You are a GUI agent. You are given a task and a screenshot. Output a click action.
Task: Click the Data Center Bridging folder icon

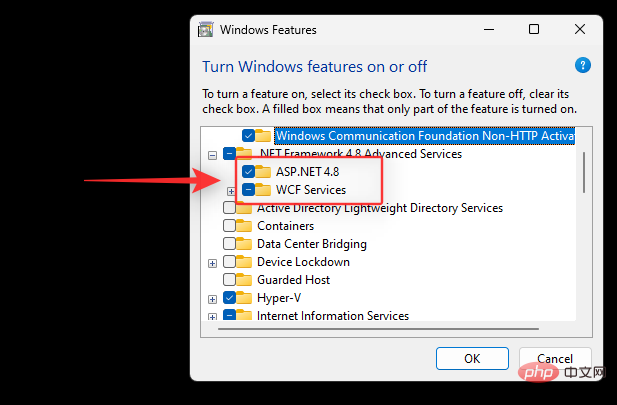click(246, 244)
